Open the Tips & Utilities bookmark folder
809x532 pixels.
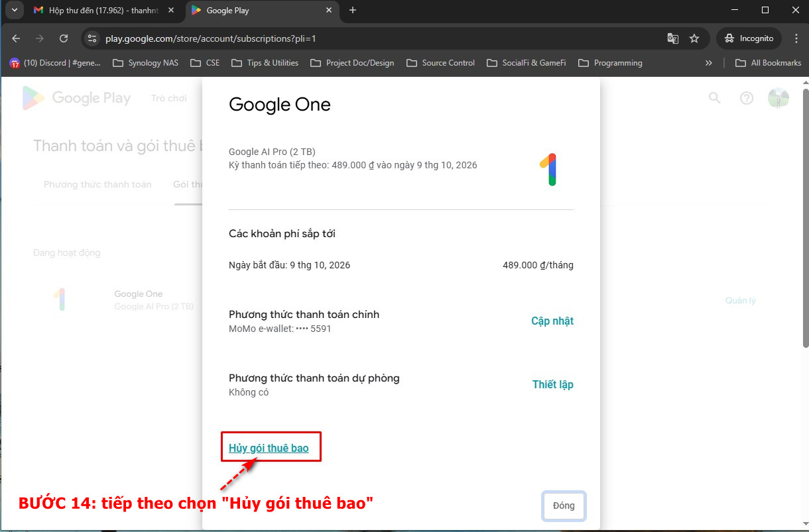[265, 63]
